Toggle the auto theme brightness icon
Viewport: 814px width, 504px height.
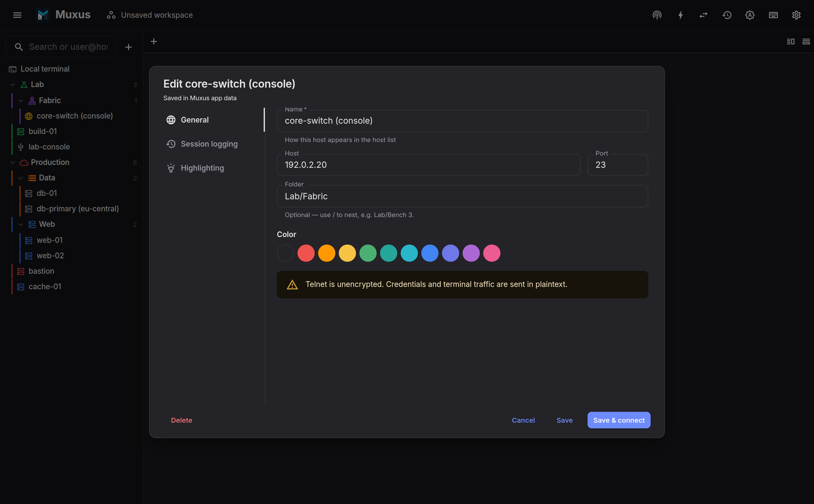click(x=750, y=15)
